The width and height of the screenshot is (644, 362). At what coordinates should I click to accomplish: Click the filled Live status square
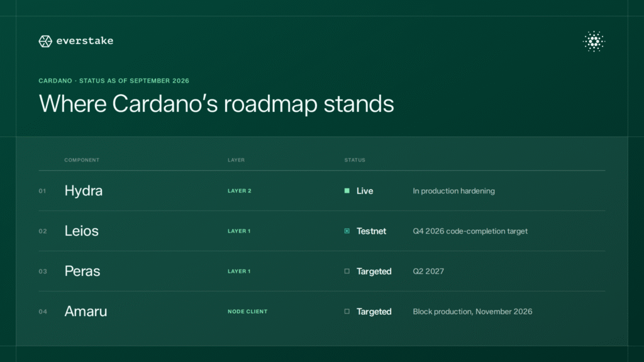tap(347, 191)
